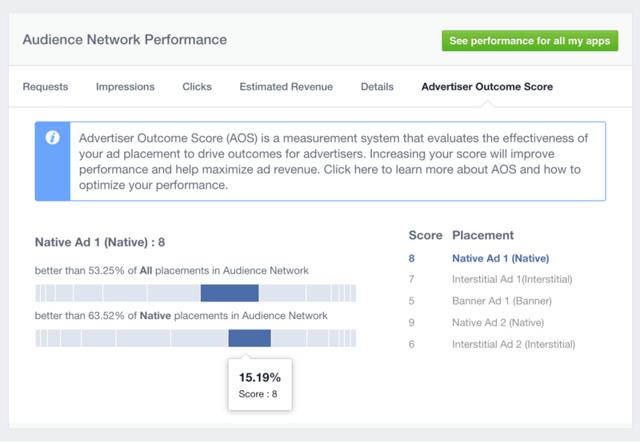Click the Score column header
This screenshot has width=640, height=443.
tap(425, 235)
